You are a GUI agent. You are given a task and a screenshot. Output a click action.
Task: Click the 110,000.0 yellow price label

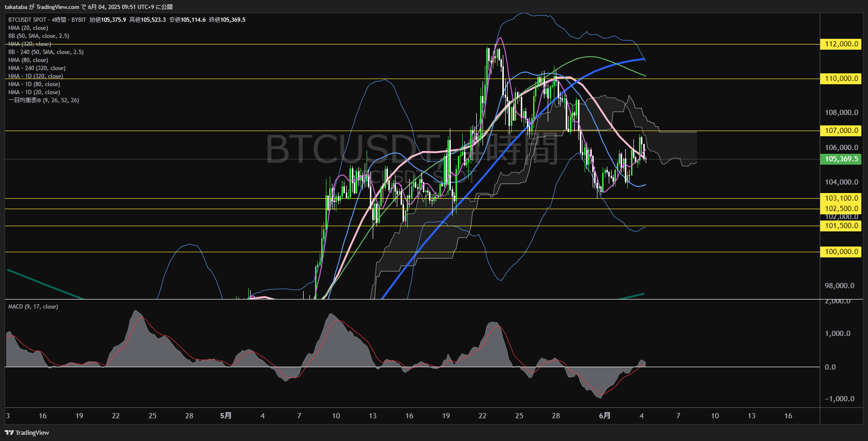[x=841, y=79]
